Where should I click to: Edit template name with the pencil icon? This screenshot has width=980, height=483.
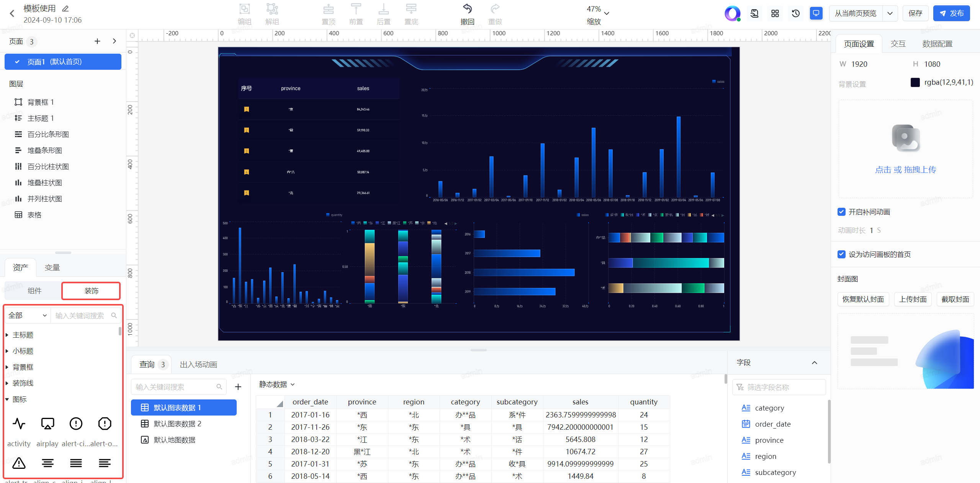pos(65,8)
